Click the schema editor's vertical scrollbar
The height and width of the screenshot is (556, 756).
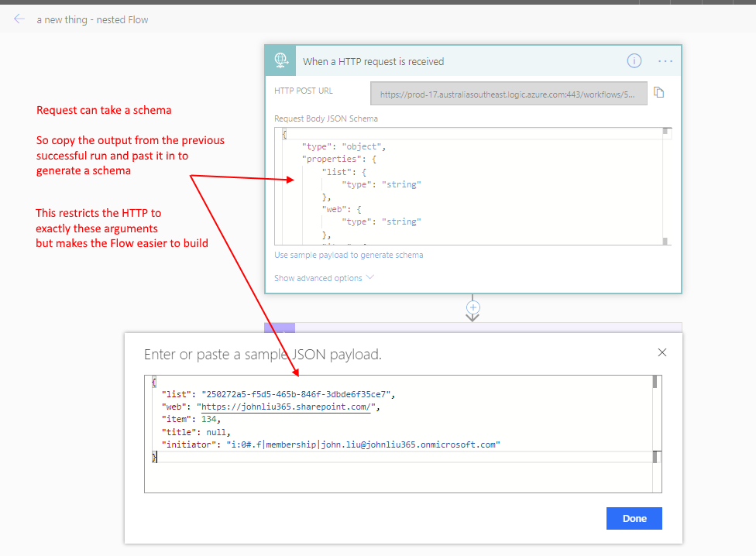[665, 186]
